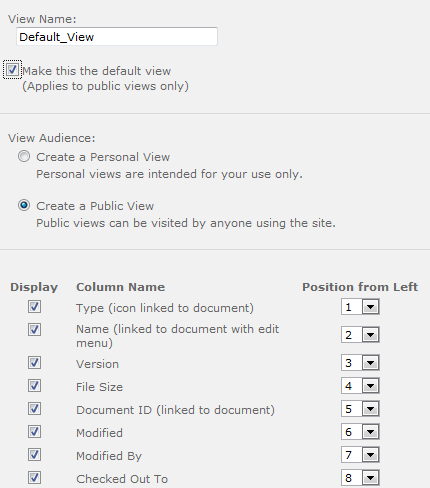This screenshot has width=430, height=488.
Task: Toggle Document ID column display checkbox
Action: [x=34, y=409]
